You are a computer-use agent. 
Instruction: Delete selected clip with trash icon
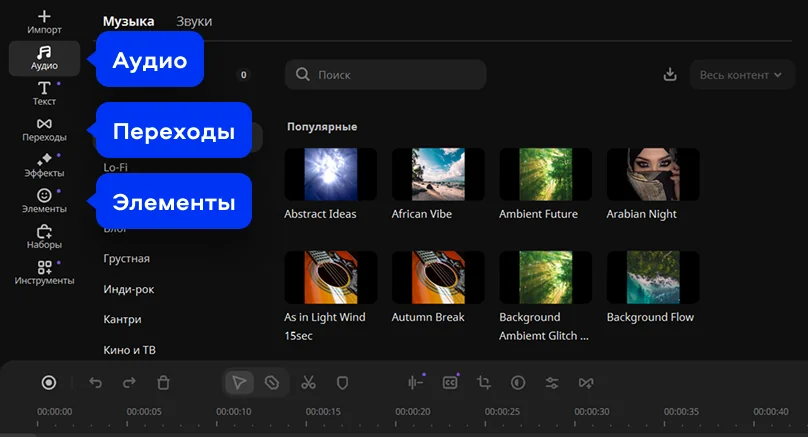(x=163, y=383)
